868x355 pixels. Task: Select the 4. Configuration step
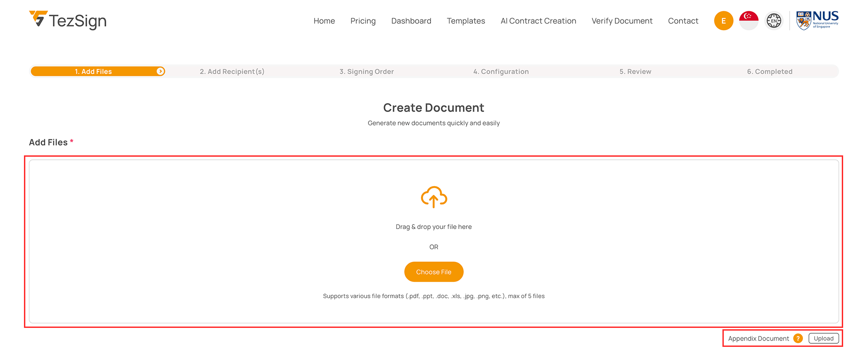tap(501, 71)
